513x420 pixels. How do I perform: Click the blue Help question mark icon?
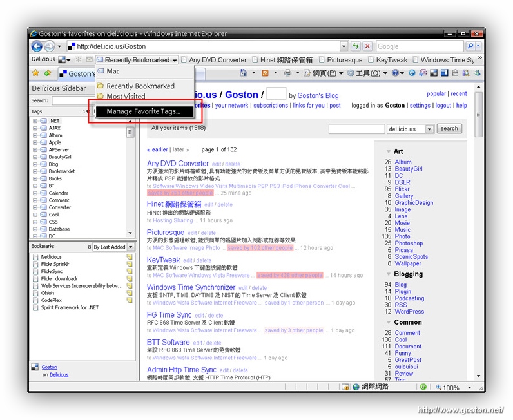[x=395, y=73]
